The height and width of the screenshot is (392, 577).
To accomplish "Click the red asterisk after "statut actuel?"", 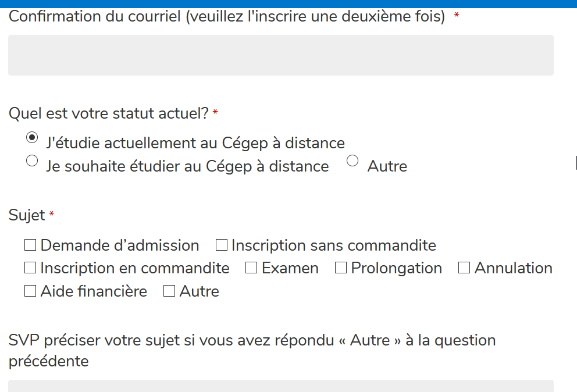I will (x=215, y=113).
